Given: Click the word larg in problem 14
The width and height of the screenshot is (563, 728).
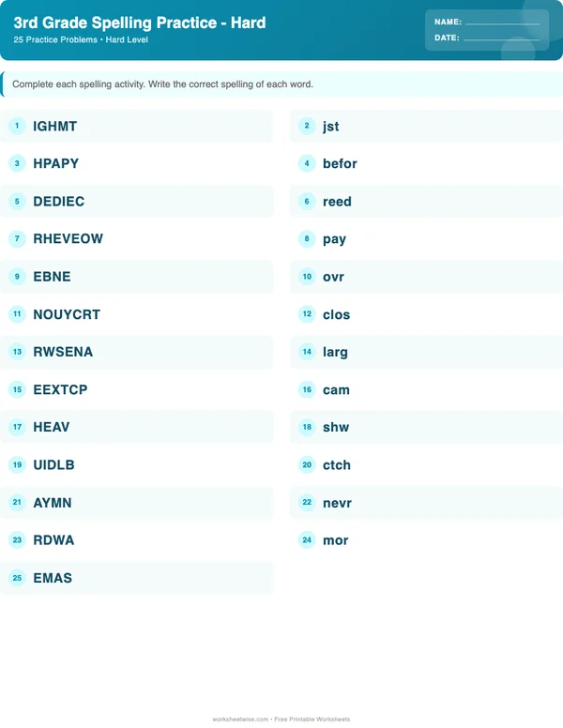Looking at the screenshot, I should [x=335, y=352].
